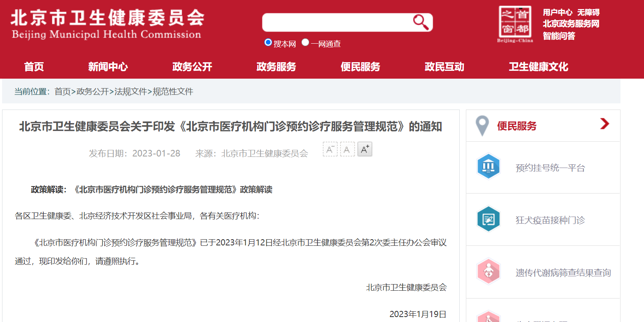This screenshot has height=322, width=644.
Task: Open the 便民服务 navigation menu item
Action: click(360, 67)
